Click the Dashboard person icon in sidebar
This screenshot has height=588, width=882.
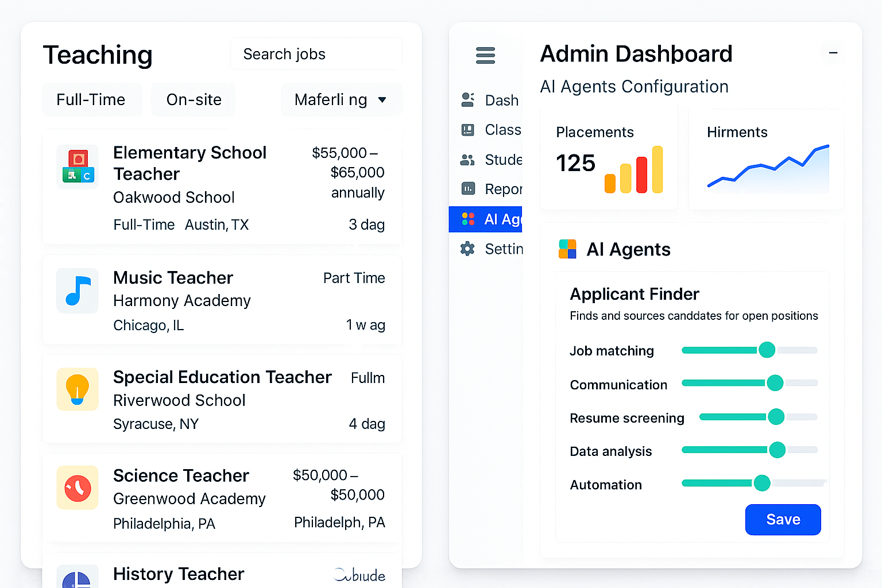click(x=467, y=100)
